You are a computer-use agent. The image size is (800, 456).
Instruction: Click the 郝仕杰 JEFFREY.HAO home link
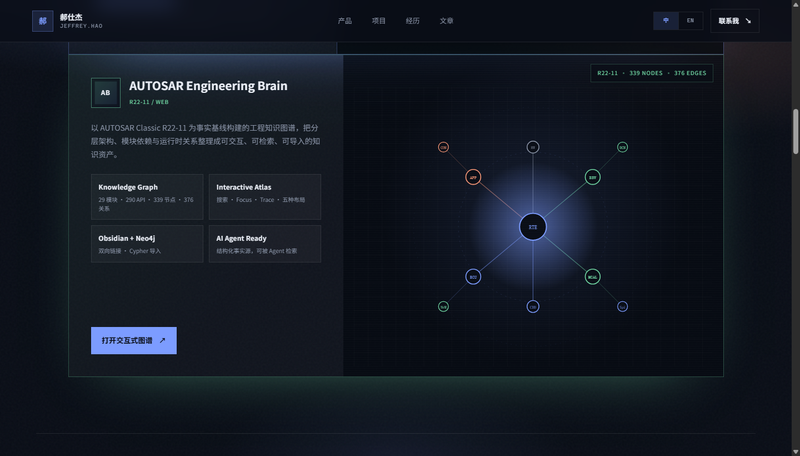(67, 21)
